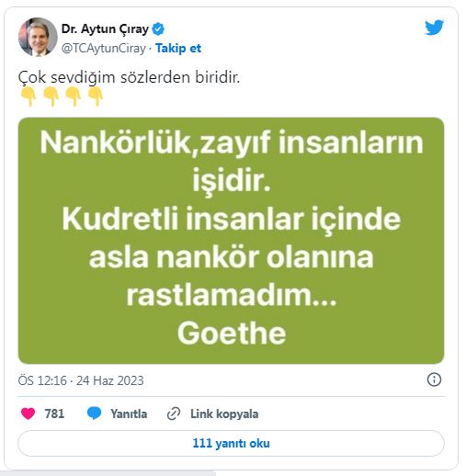This screenshot has width=466, height=476.
Task: Follow via the Takip et link
Action: pos(178,48)
